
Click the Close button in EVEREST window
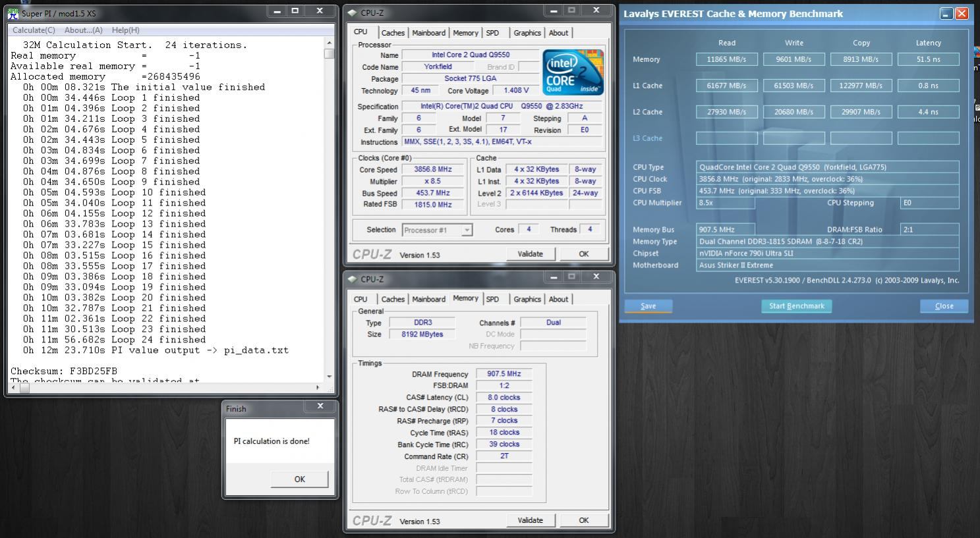coord(944,306)
